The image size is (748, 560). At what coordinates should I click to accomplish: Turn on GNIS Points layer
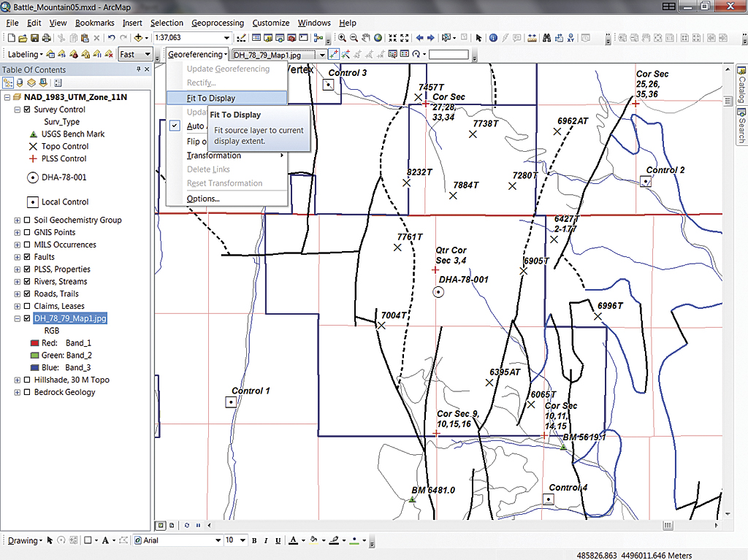pos(27,232)
